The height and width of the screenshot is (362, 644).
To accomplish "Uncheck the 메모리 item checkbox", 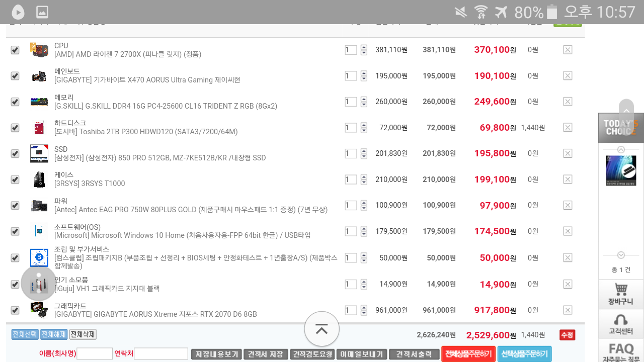I will click(15, 102).
